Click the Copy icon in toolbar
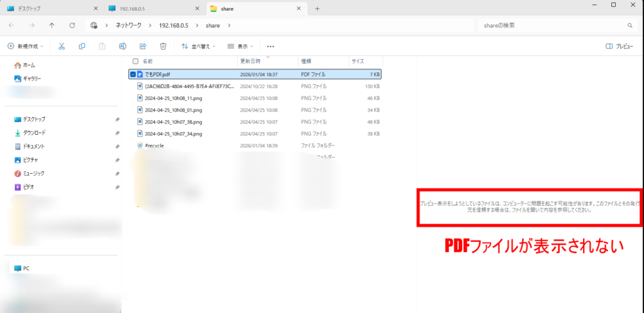644x313 pixels. click(82, 47)
